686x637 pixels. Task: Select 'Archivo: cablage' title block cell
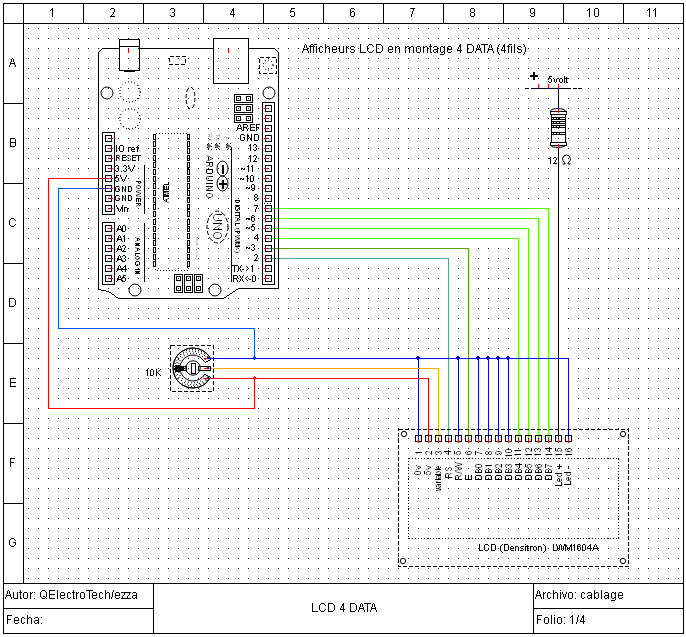click(608, 595)
